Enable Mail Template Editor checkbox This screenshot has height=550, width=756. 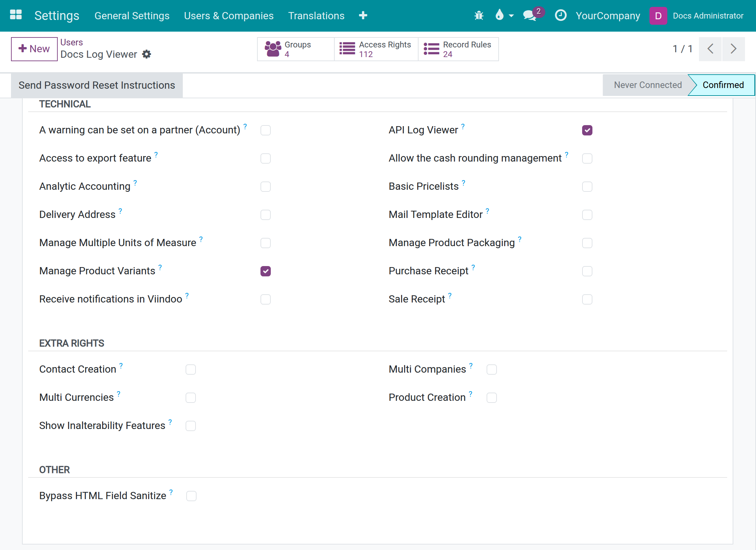point(587,215)
